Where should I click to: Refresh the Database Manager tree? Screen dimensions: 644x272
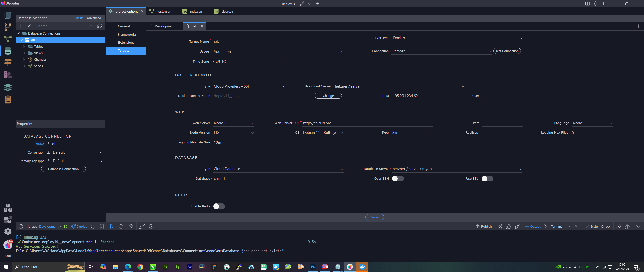tap(100, 26)
